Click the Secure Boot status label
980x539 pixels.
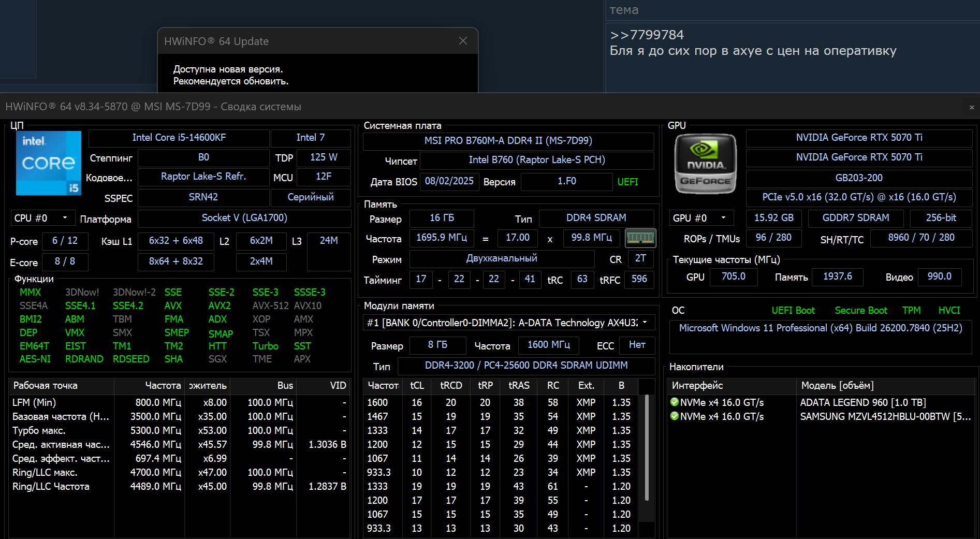point(861,311)
